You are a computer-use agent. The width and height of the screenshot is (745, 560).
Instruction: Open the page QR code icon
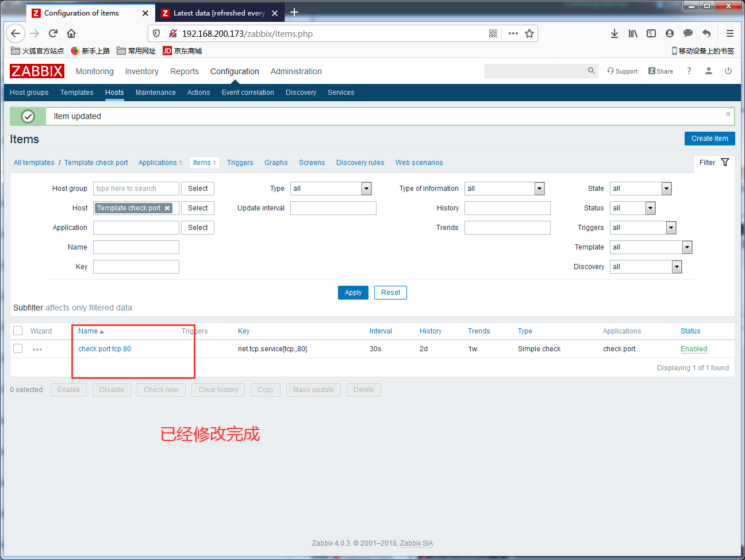(493, 33)
